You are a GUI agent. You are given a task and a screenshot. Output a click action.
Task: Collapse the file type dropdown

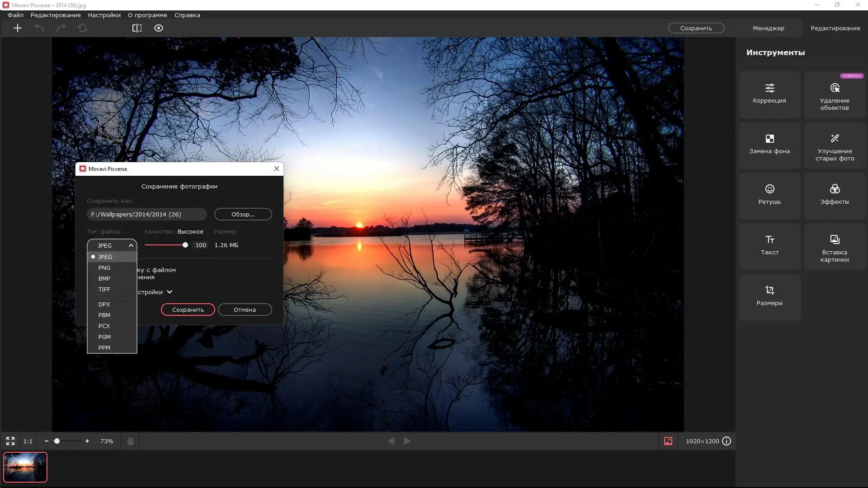tap(131, 245)
